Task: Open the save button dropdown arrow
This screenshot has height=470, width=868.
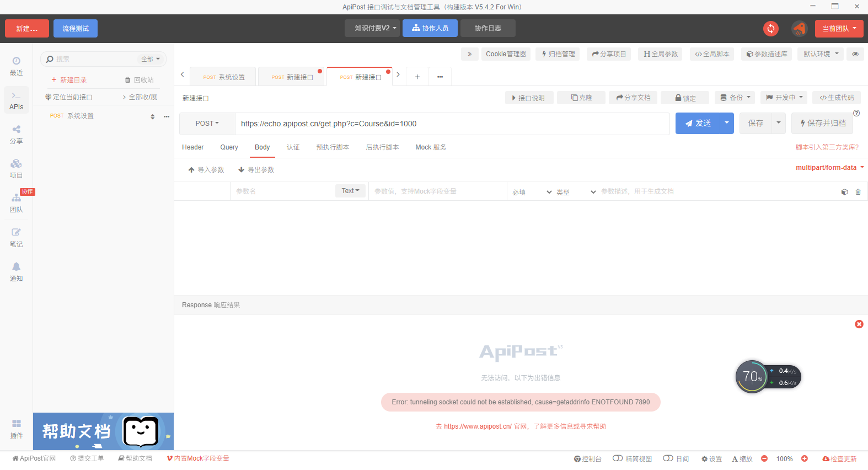Action: tap(779, 123)
